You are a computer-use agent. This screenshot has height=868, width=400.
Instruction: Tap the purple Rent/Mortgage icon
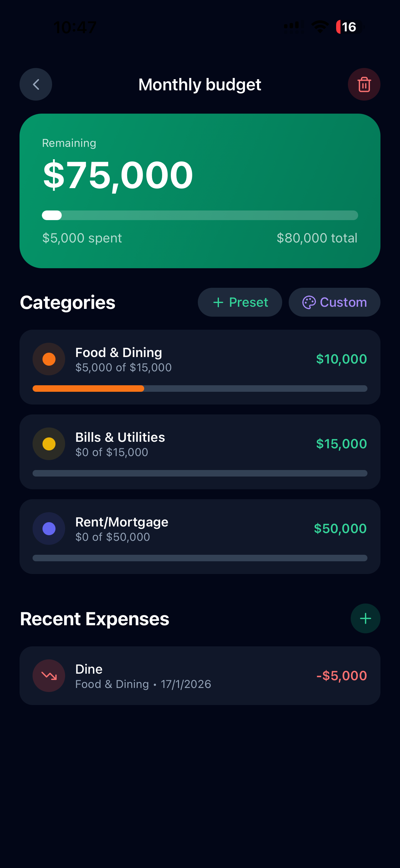49,529
